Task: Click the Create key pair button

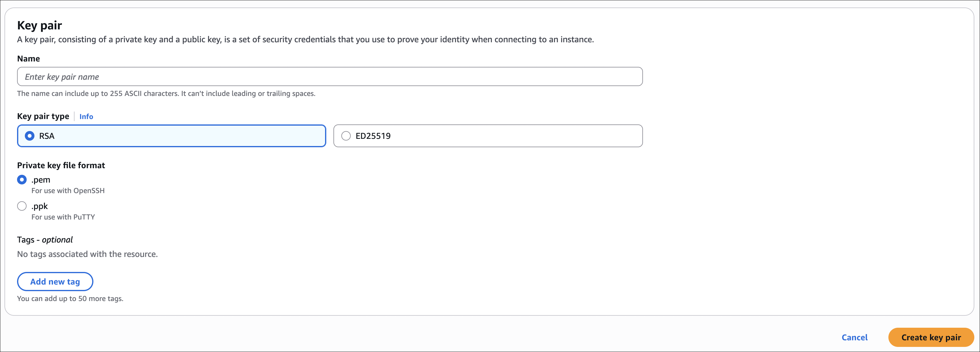Action: pyautogui.click(x=931, y=338)
